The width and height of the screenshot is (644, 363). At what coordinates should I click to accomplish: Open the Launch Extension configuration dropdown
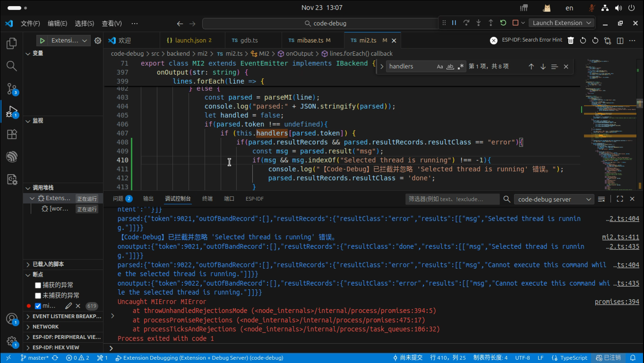click(x=562, y=23)
